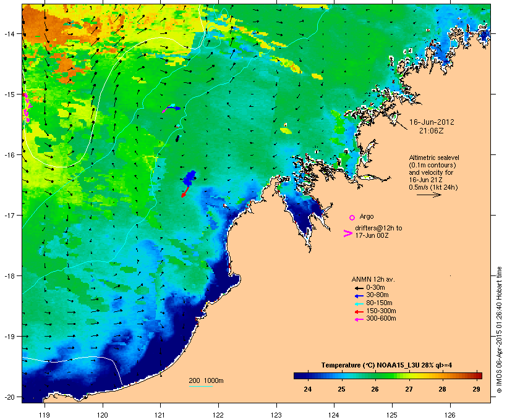Click the longitude axis label '126'
Screen dimensions: 507x420
click(449, 415)
